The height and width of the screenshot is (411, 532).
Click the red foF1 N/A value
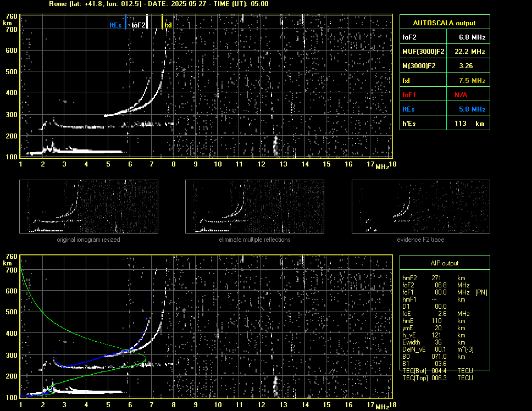click(x=461, y=95)
